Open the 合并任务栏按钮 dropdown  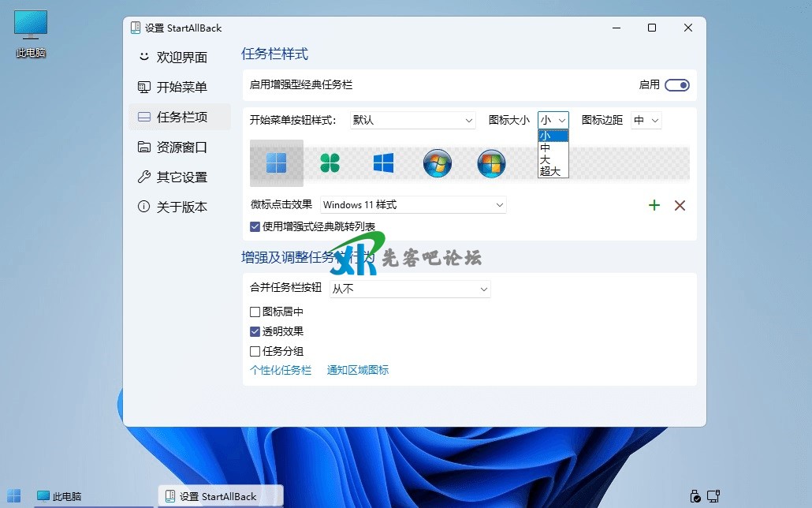pyautogui.click(x=409, y=289)
